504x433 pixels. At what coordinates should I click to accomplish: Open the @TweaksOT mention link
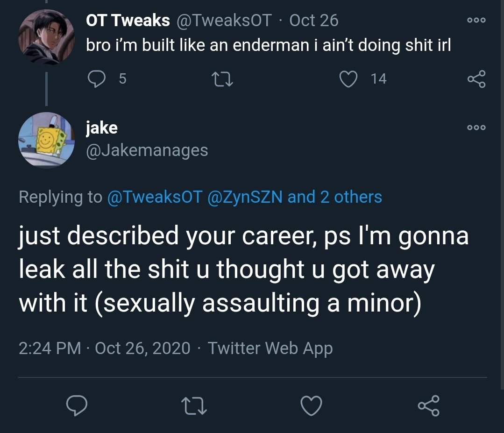[x=154, y=197]
